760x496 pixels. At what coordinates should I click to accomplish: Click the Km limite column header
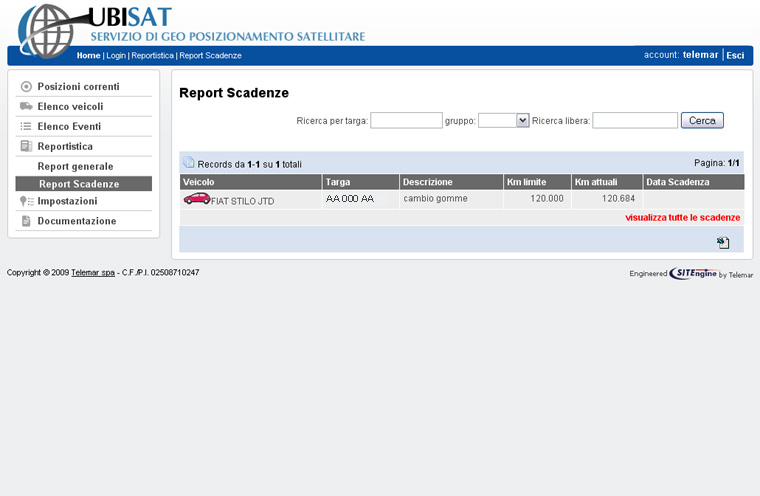coord(537,182)
